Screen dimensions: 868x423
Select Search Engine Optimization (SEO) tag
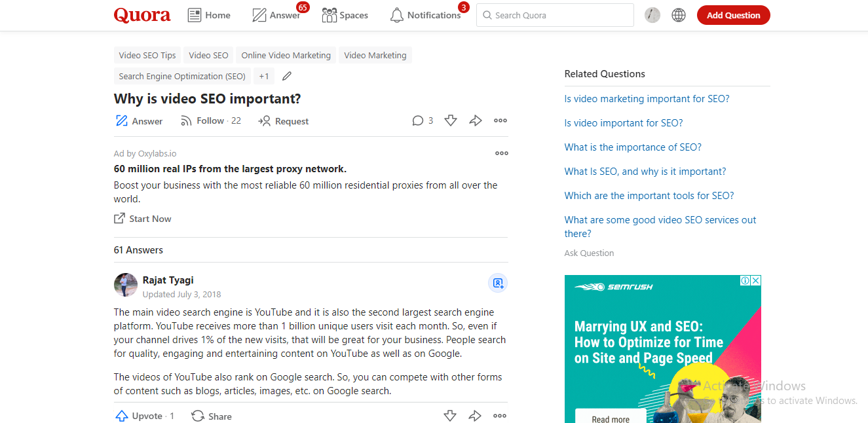[182, 76]
